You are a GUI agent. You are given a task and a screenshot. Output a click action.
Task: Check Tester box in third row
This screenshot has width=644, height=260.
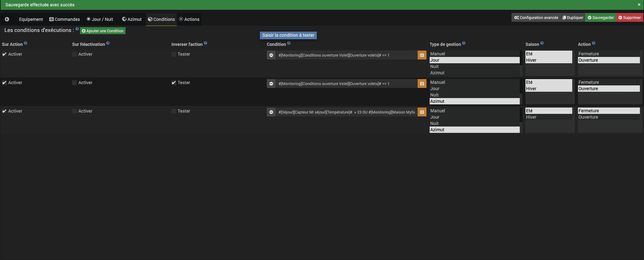(174, 111)
